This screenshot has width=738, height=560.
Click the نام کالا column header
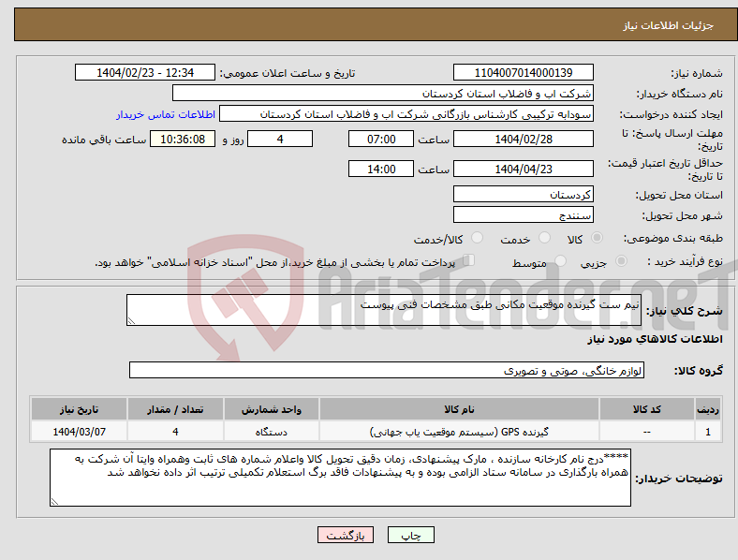pos(459,409)
